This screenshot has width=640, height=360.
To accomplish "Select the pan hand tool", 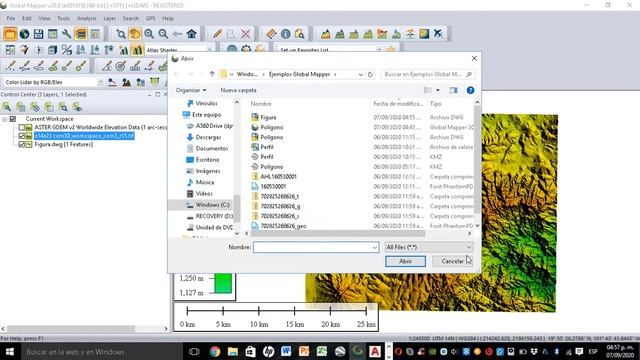I will click(x=135, y=33).
